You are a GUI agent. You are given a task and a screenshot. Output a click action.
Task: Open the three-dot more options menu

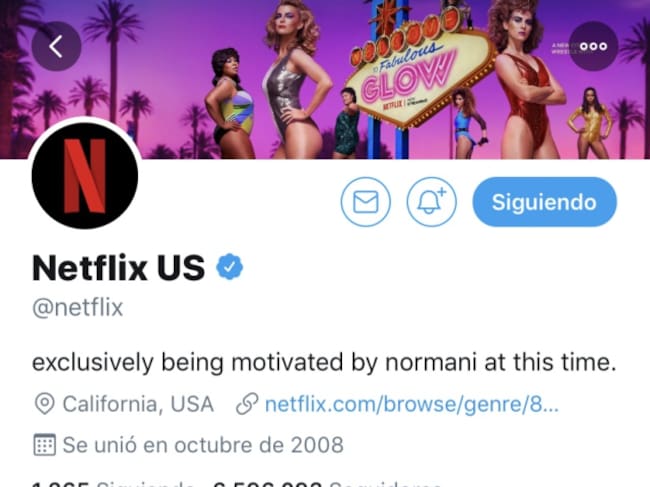pos(593,46)
